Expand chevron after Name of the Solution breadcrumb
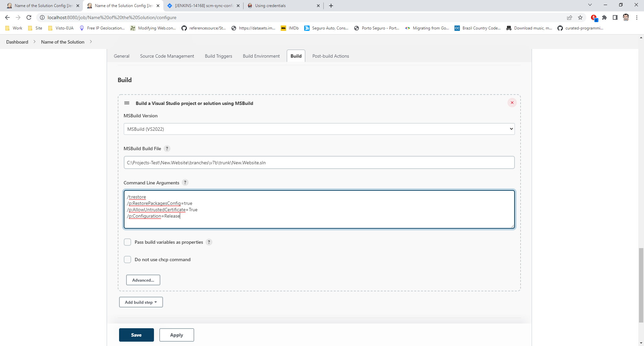The height and width of the screenshot is (346, 644). click(x=91, y=42)
